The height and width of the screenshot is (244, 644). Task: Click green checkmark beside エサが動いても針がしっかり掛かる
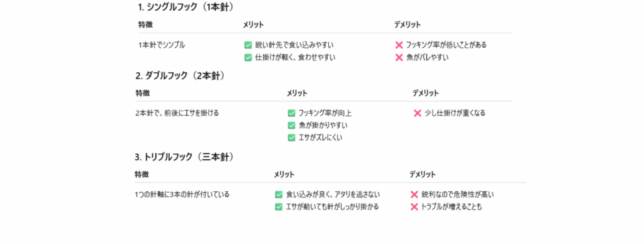tap(279, 207)
